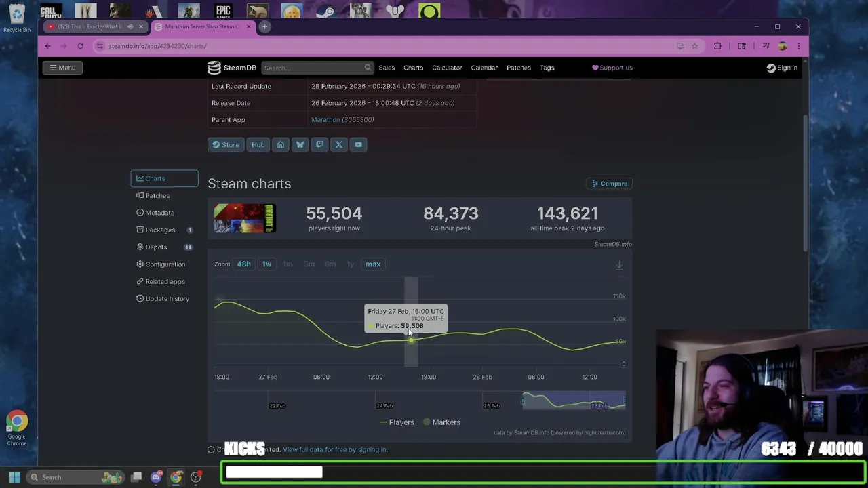Open the Chrome extensions icon
The image size is (868, 488).
[x=717, y=46]
